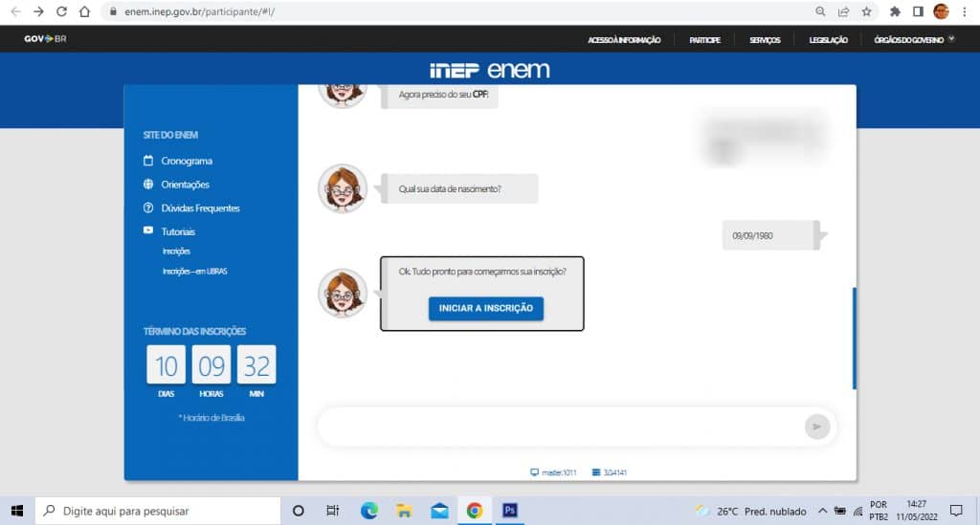Open Chrome three-dot menu

click(965, 11)
